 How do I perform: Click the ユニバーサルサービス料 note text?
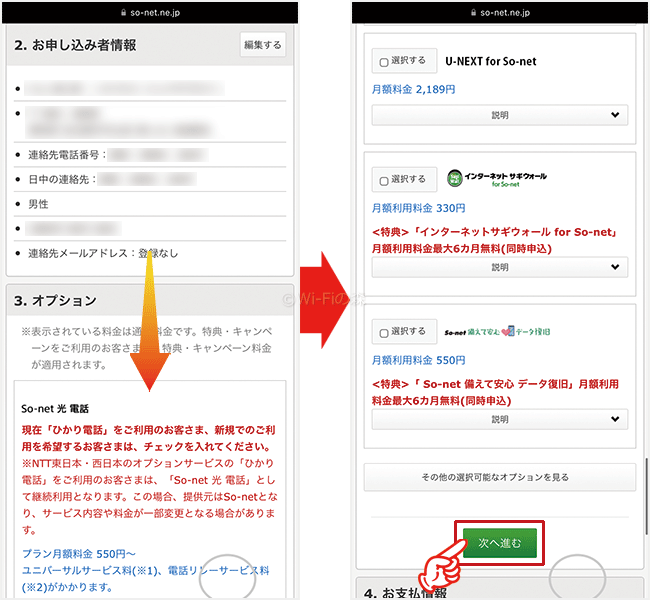pos(146,579)
